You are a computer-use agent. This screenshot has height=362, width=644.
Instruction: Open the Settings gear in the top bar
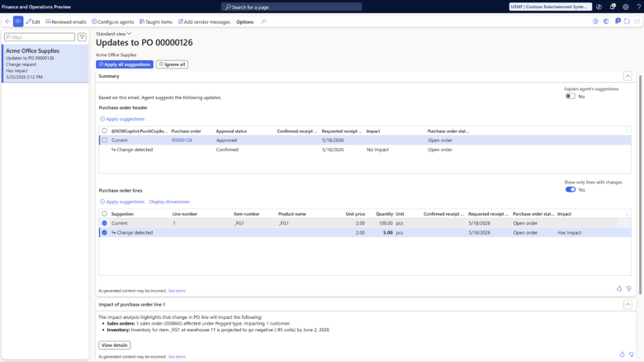pos(626,7)
